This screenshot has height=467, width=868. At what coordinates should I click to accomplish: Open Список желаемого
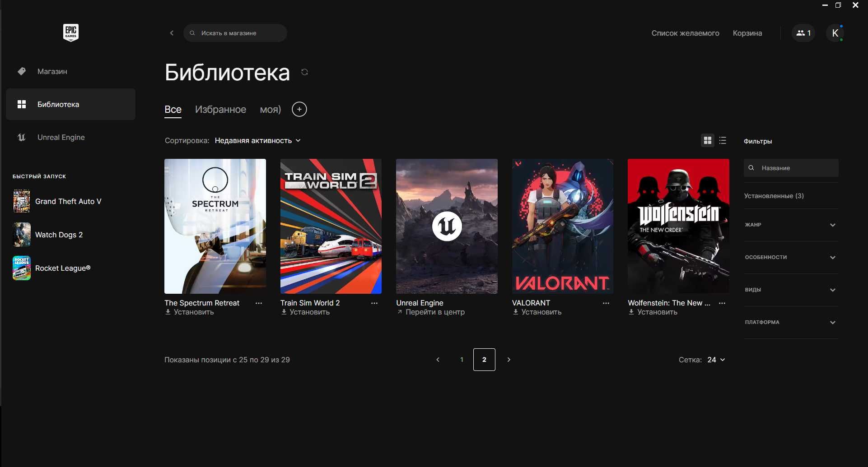point(685,33)
